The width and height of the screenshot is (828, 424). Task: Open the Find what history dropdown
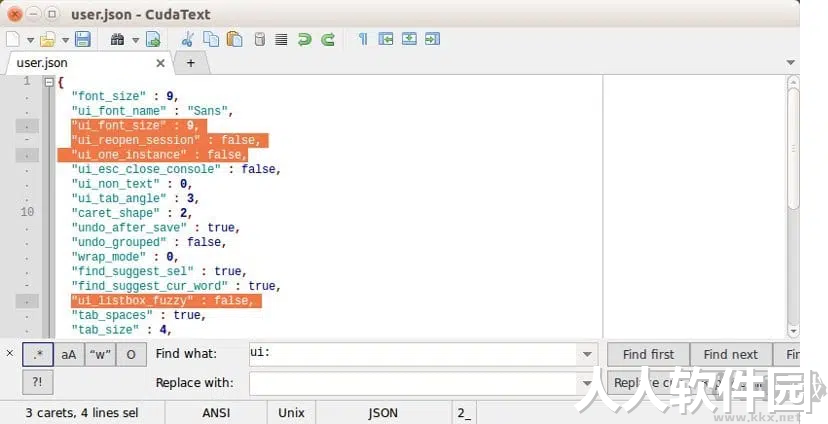click(x=587, y=354)
